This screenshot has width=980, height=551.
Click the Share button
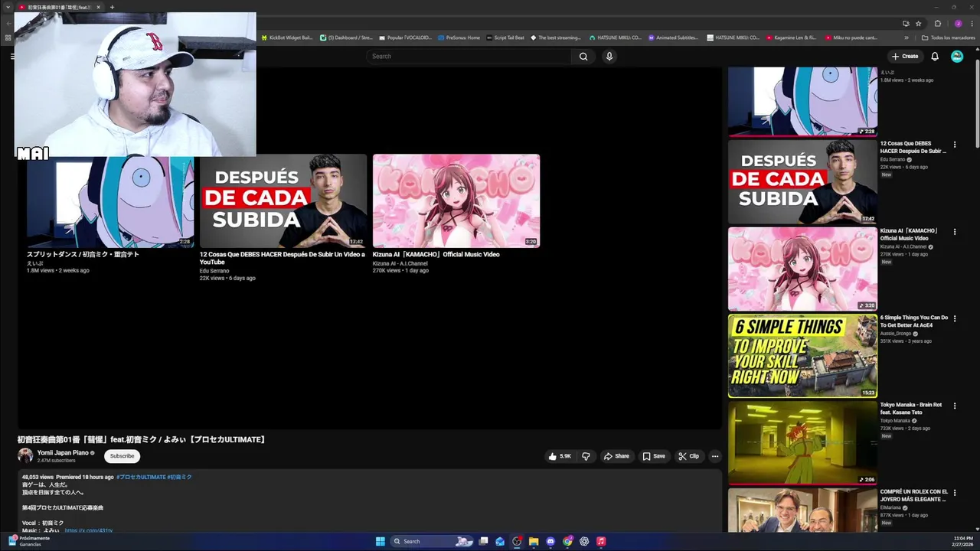pos(616,456)
